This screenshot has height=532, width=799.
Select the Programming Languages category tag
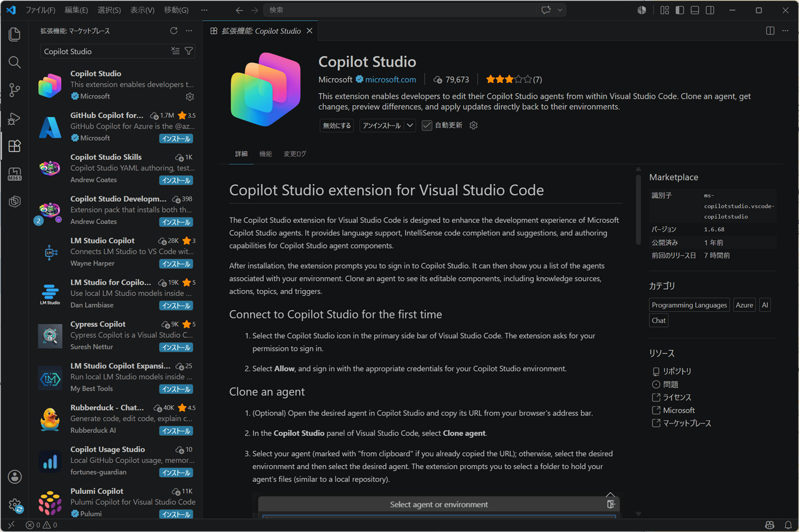(x=689, y=305)
